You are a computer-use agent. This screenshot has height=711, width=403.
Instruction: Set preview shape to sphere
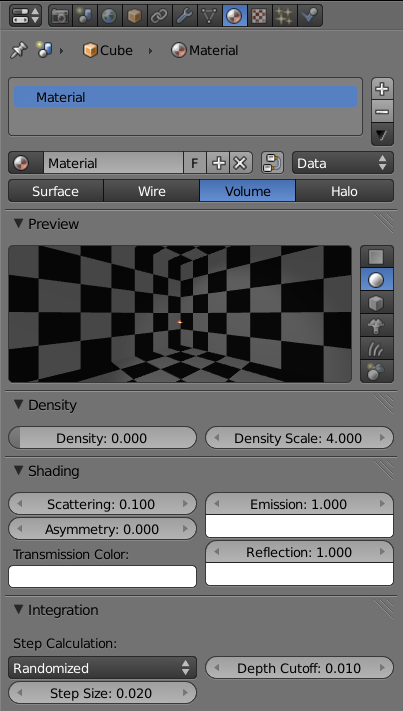(376, 280)
